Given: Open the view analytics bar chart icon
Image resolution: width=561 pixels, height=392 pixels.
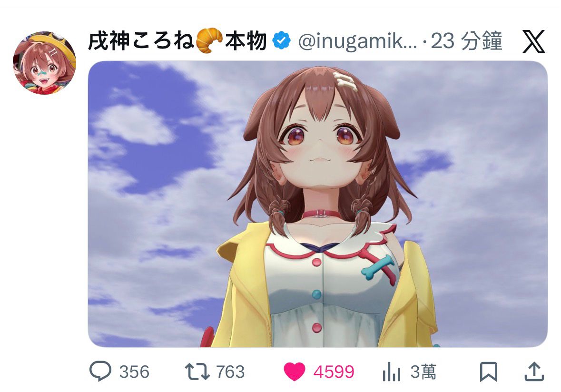Looking at the screenshot, I should click(392, 372).
